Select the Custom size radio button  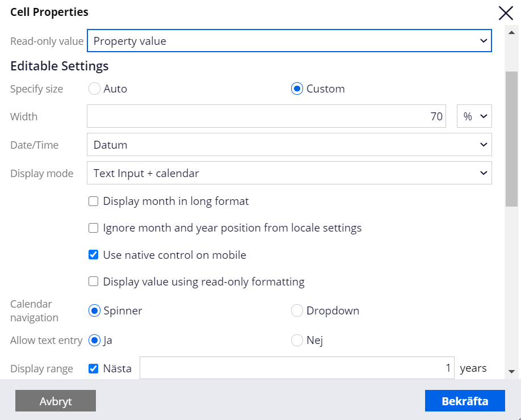coord(297,89)
